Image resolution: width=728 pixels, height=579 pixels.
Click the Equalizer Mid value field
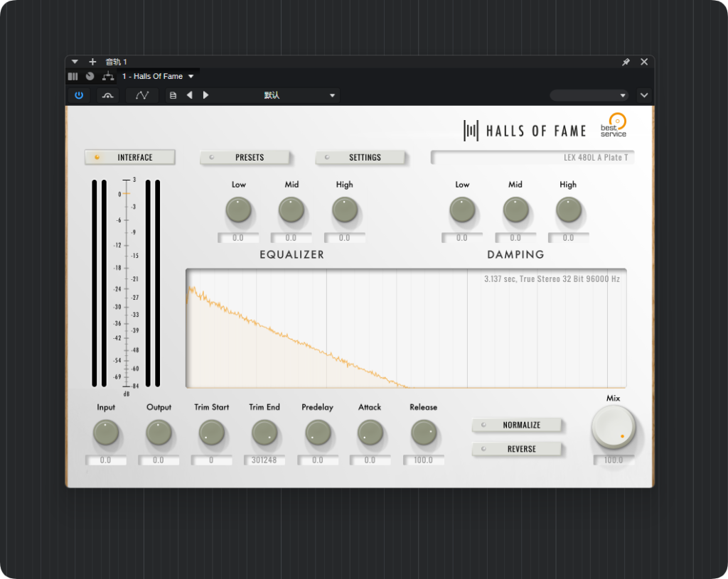point(291,238)
